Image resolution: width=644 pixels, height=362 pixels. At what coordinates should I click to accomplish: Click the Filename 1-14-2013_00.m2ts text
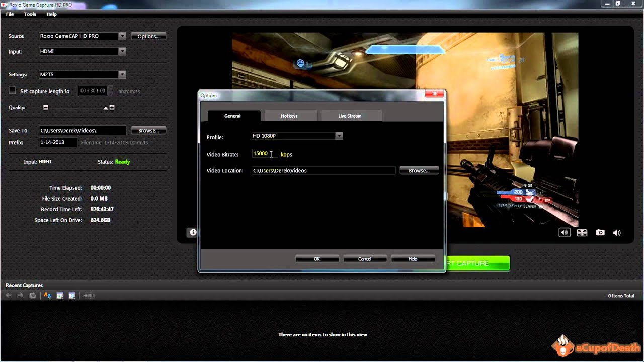(114, 143)
